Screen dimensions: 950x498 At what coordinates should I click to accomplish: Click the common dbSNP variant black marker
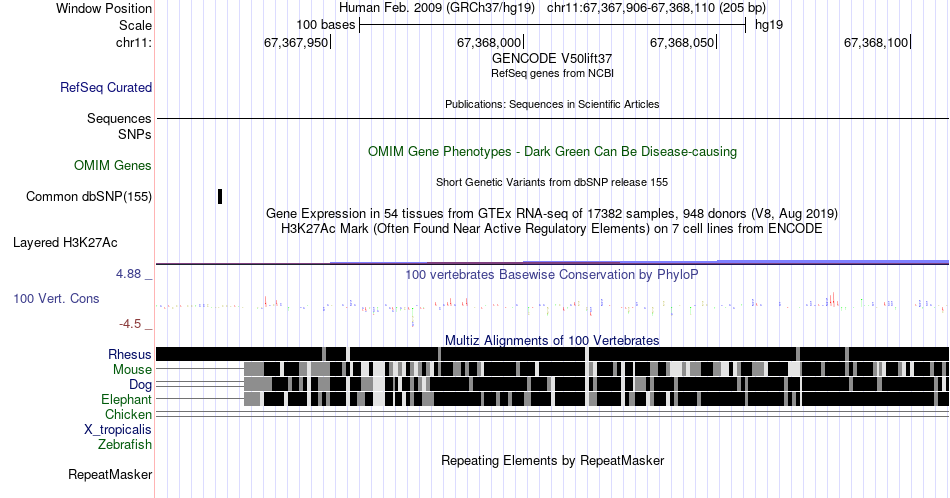tap(220, 196)
